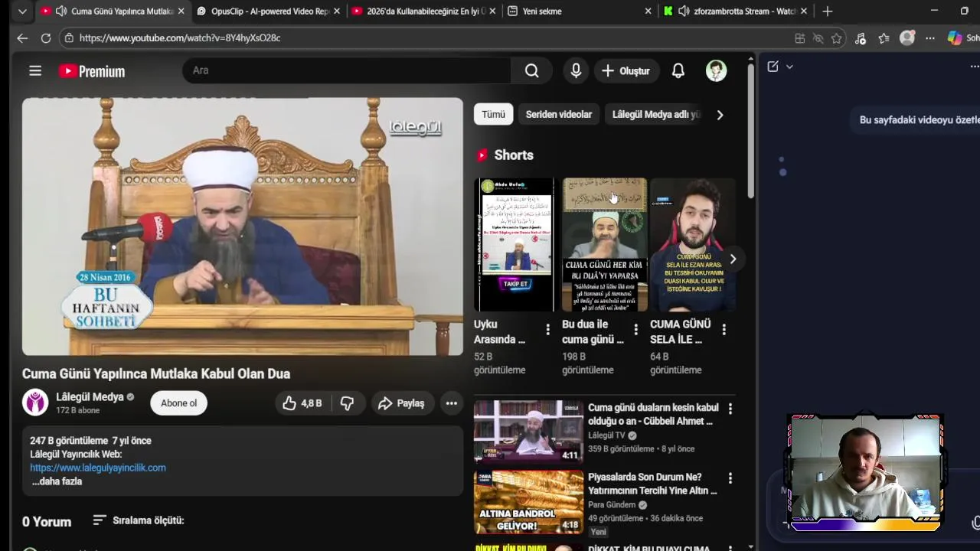Image resolution: width=980 pixels, height=551 pixels.
Task: Open the tab actions dropdown arrow
Action: pos(22,11)
